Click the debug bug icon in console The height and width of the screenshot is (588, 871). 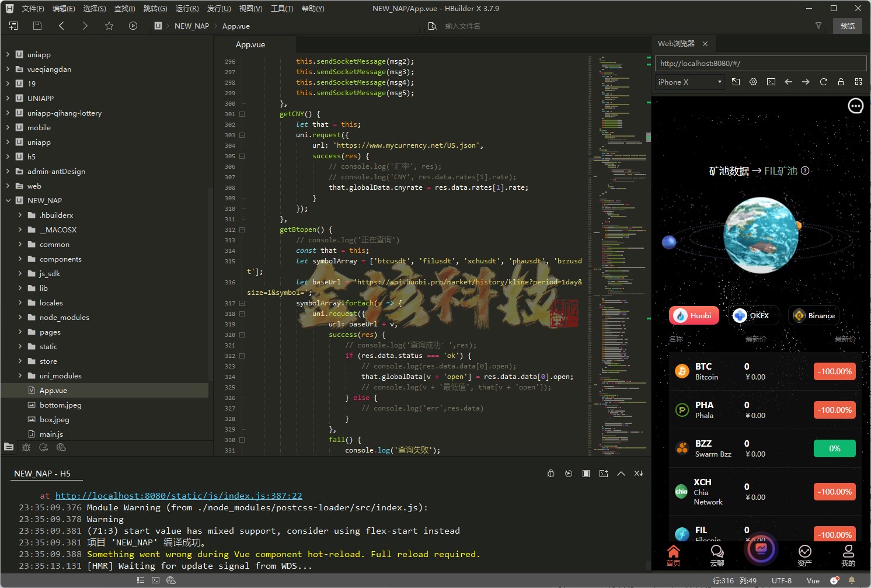coord(551,474)
